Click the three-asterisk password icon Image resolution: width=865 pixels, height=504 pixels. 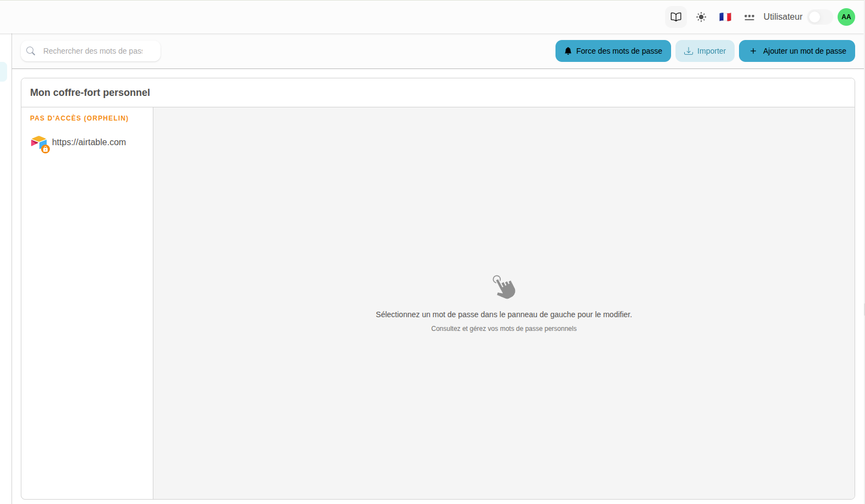click(x=749, y=17)
